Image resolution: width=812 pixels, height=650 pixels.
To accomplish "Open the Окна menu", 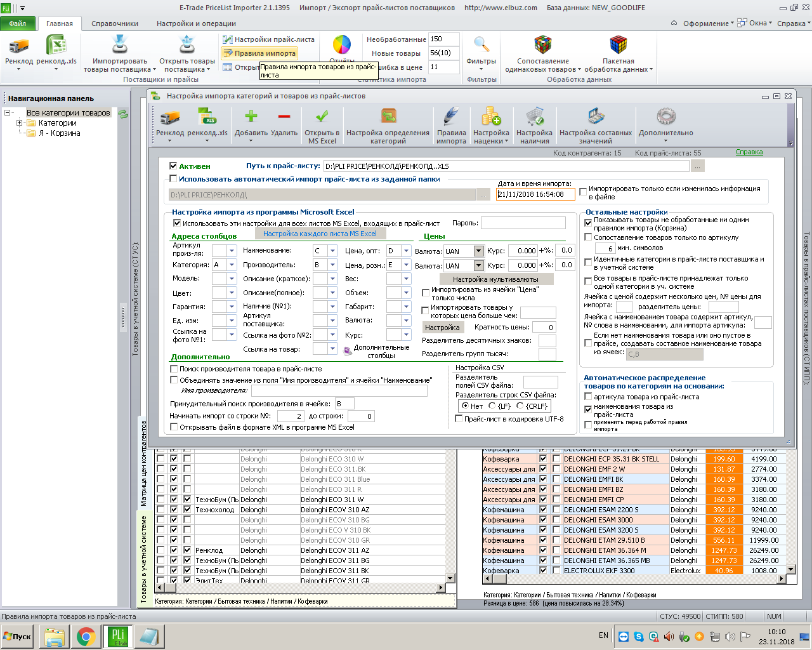I will [x=756, y=23].
